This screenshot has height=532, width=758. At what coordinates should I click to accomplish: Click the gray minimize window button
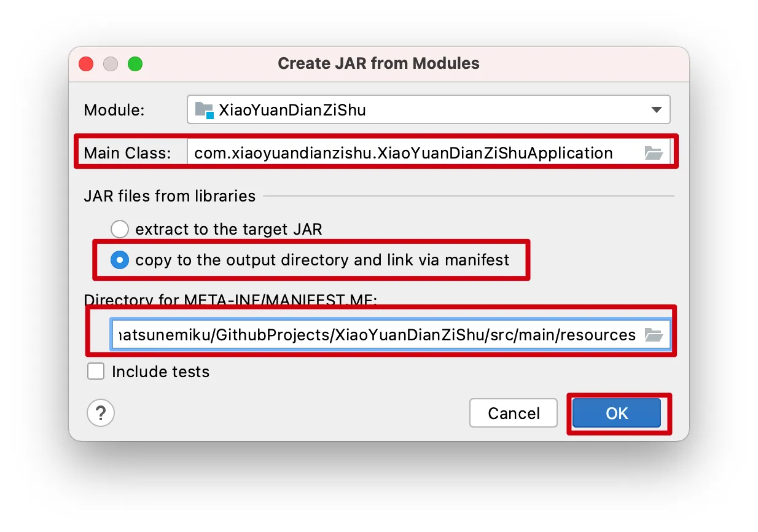111,64
